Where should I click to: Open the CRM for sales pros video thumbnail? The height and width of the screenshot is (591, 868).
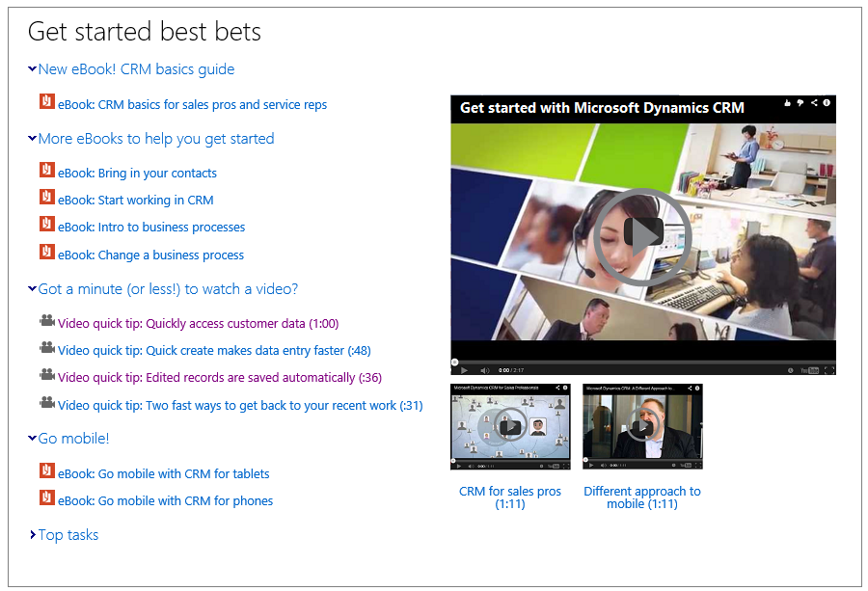tap(510, 426)
